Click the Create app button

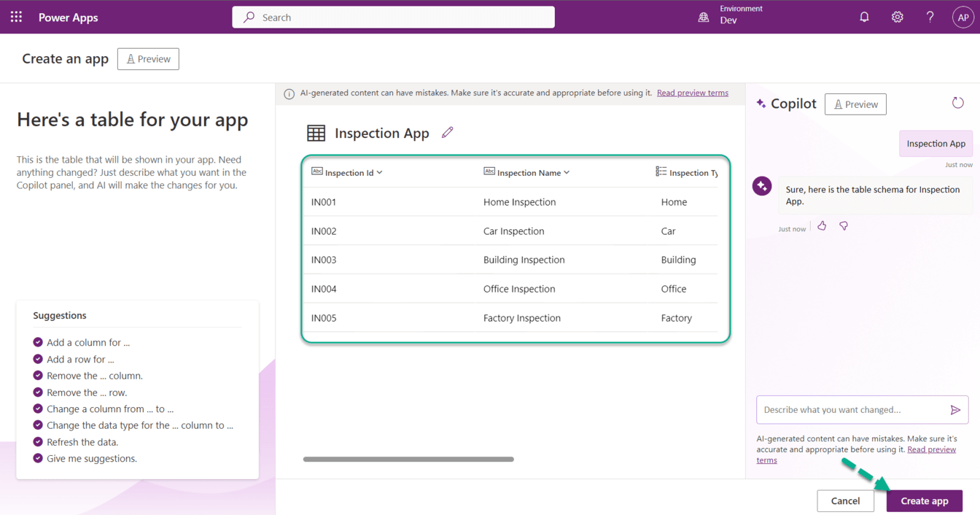coord(924,500)
